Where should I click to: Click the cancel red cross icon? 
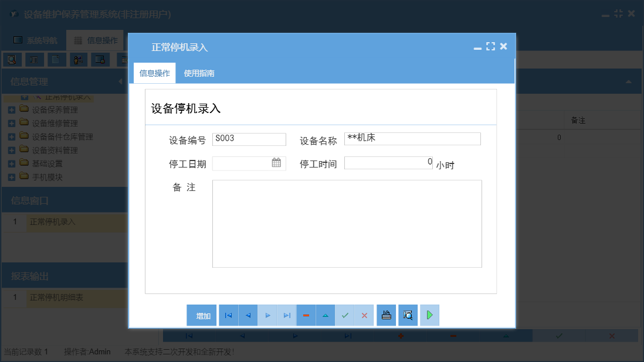click(364, 315)
